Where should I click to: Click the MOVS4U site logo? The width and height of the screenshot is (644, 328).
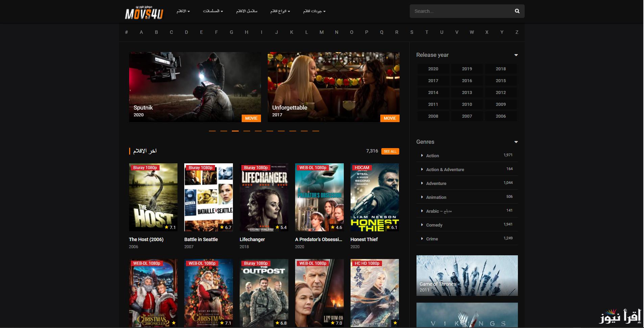click(x=144, y=12)
